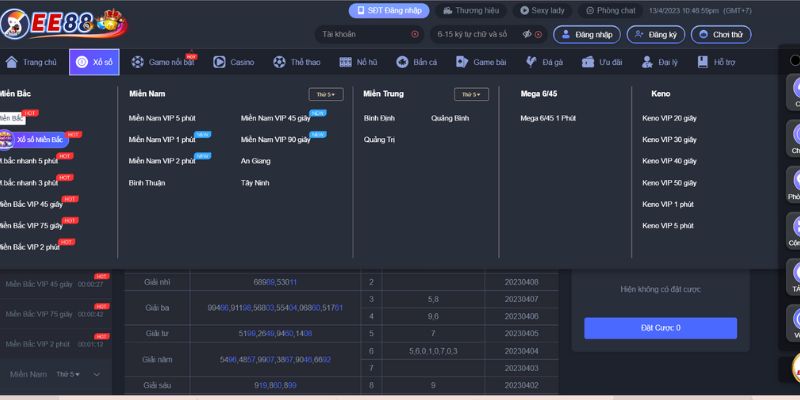Image resolution: width=800 pixels, height=400 pixels.
Task: Select Quảng Bình lottery
Action: coord(450,118)
